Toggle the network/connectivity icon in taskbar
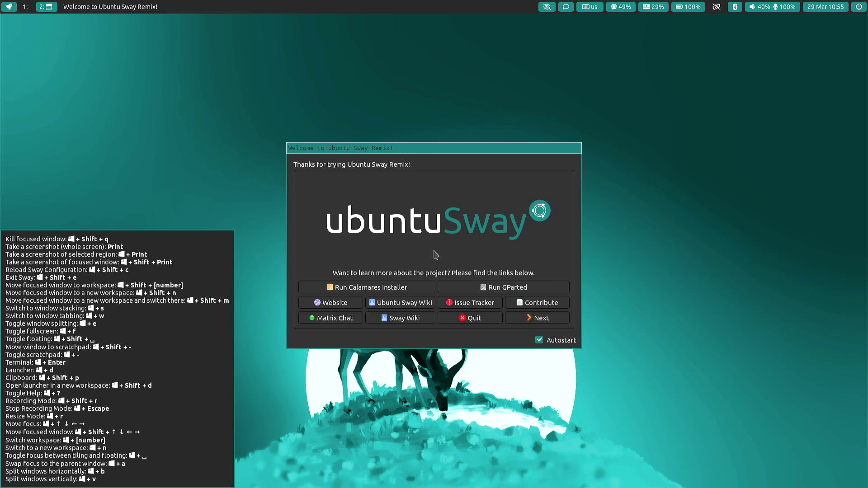This screenshot has height=488, width=868. [717, 7]
